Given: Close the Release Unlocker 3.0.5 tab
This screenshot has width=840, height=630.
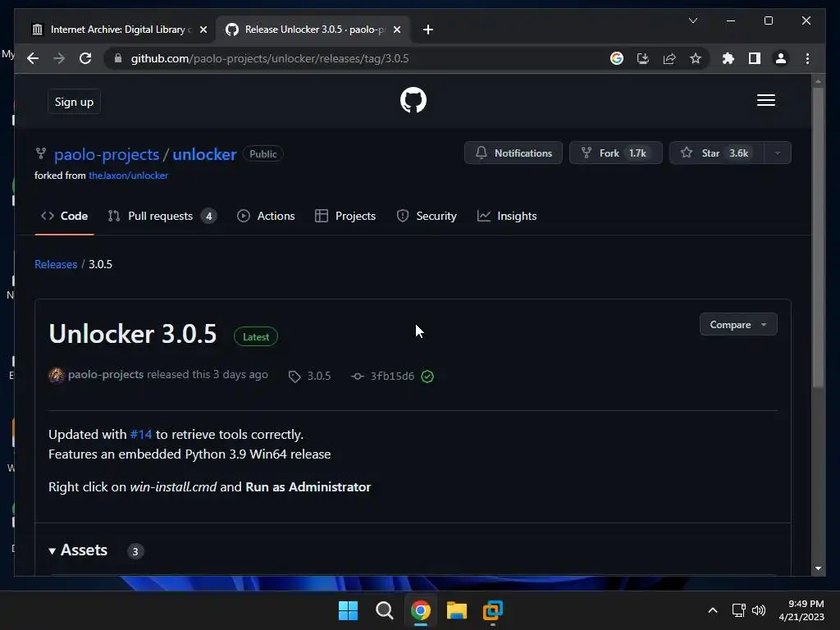Looking at the screenshot, I should point(397,30).
